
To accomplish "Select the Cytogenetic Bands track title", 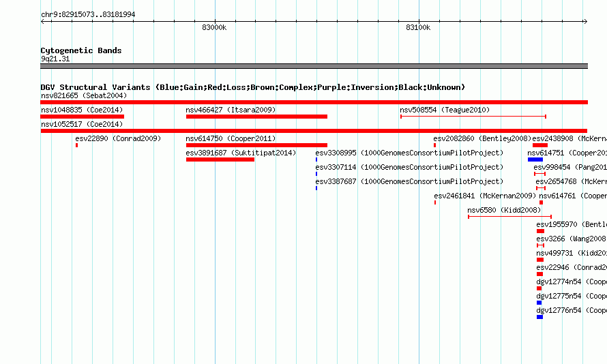I will tap(81, 50).
